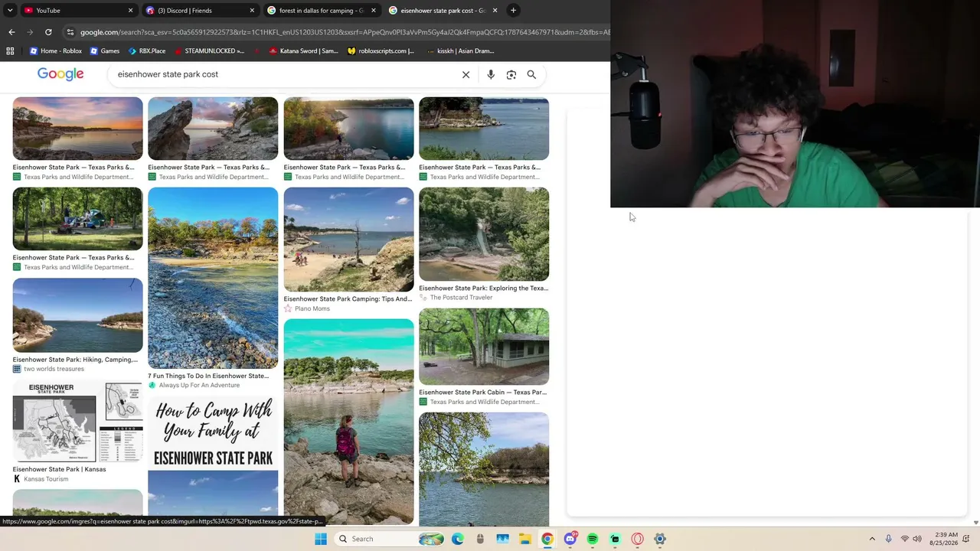
Task: Open the green robot-face app on taskbar
Action: click(x=615, y=539)
